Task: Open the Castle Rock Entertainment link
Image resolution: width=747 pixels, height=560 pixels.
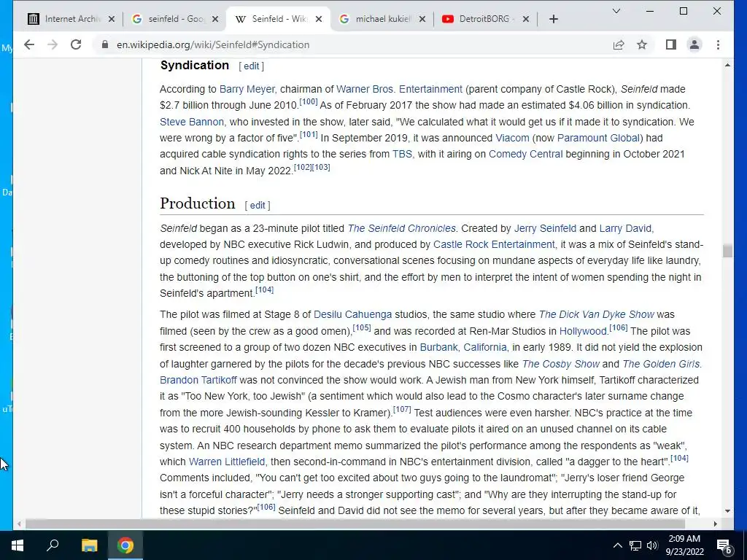Action: [x=494, y=245]
